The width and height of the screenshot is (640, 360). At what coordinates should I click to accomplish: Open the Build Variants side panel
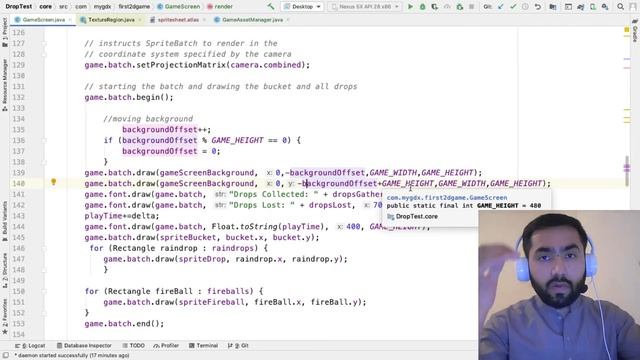(x=5, y=221)
